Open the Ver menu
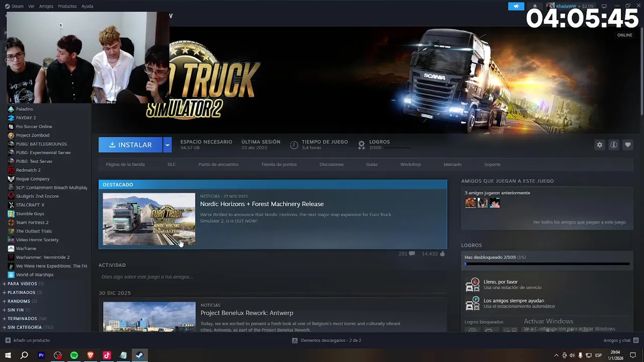Image resolution: width=644 pixels, height=362 pixels. coord(31,6)
